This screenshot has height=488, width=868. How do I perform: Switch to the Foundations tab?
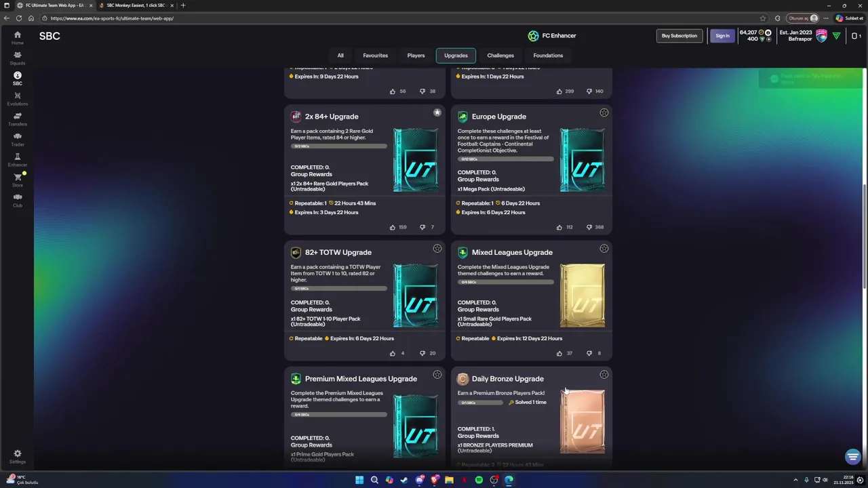[548, 56]
